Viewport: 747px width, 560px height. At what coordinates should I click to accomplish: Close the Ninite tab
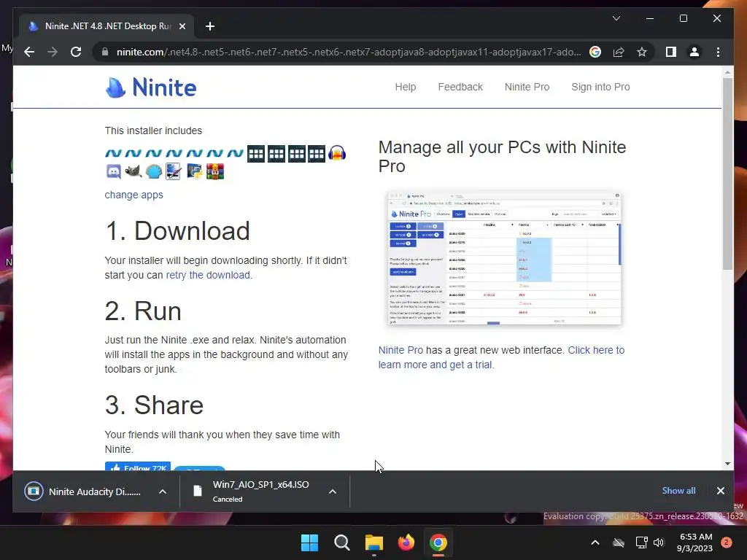pos(182,26)
